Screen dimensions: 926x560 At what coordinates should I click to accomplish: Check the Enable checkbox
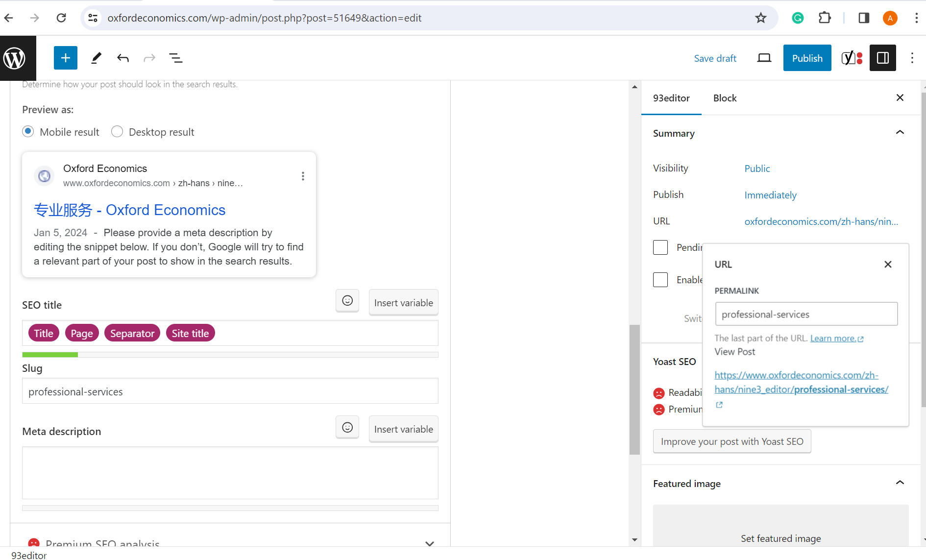[x=660, y=280]
